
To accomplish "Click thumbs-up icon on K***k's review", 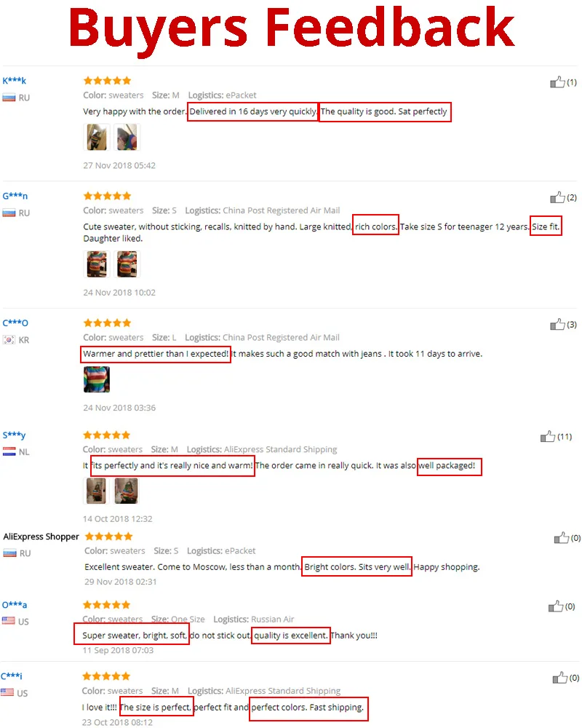I will tap(557, 82).
